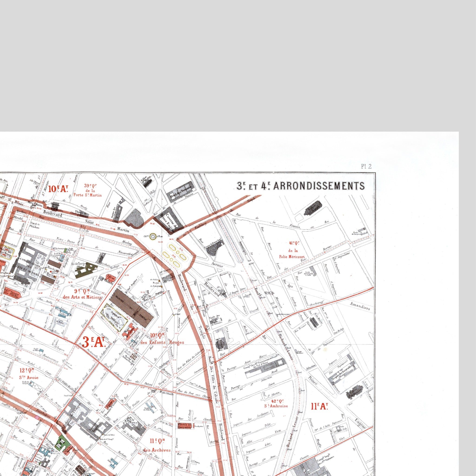Image resolution: width=476 pixels, height=476 pixels.
Task: Click the 'Pl. 2' plate number
Action: tap(366, 167)
